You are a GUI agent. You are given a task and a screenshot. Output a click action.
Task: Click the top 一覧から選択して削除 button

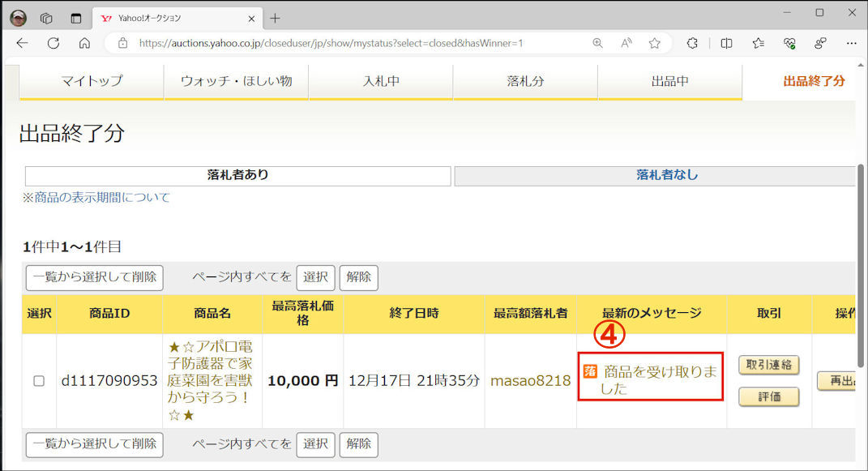[x=94, y=277]
